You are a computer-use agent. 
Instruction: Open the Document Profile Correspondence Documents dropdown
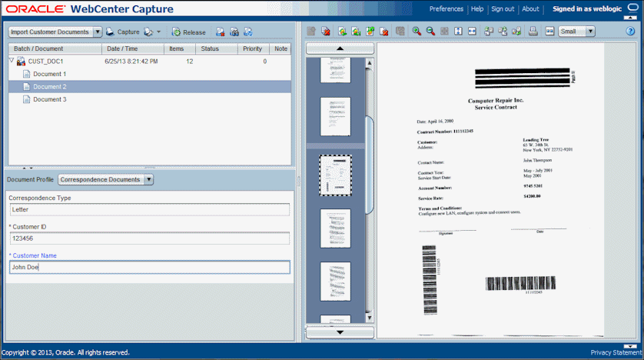148,179
